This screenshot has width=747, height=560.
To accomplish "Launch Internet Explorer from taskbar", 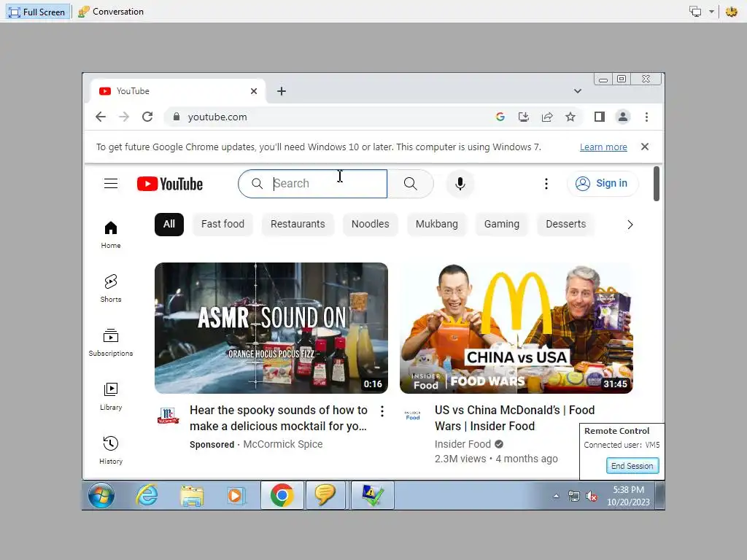I will tap(147, 496).
